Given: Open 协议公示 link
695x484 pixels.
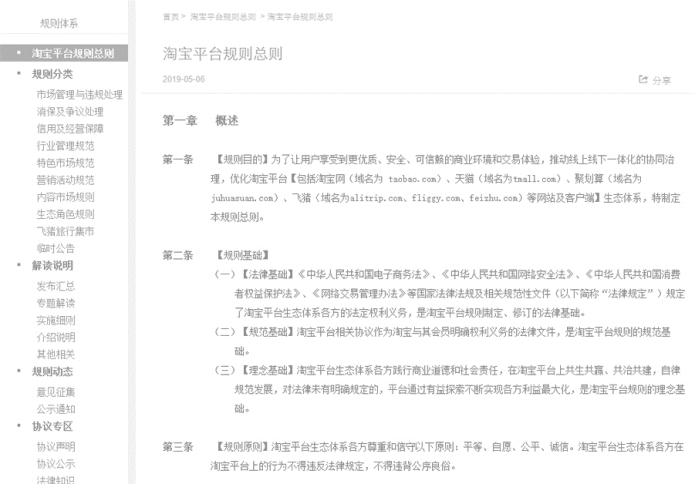Looking at the screenshot, I should (x=56, y=464).
